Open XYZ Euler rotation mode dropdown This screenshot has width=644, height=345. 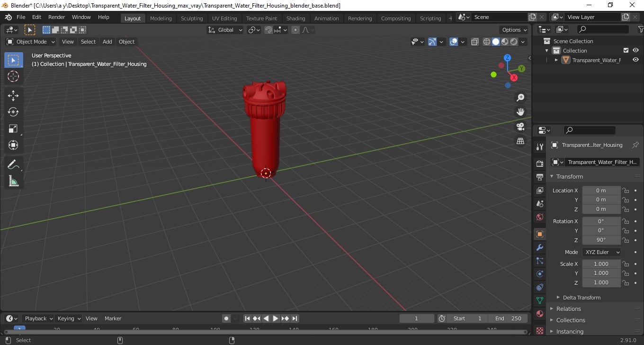click(601, 252)
